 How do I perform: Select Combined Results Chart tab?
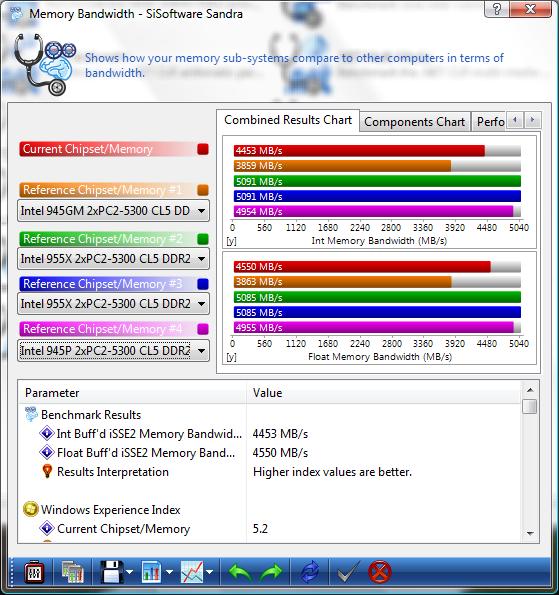tap(288, 120)
